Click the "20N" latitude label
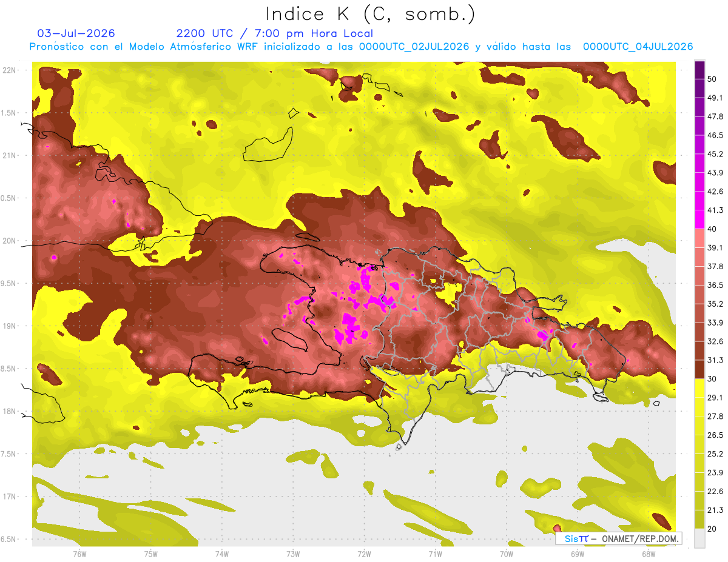Viewport: 728px width, 562px height. tap(9, 241)
